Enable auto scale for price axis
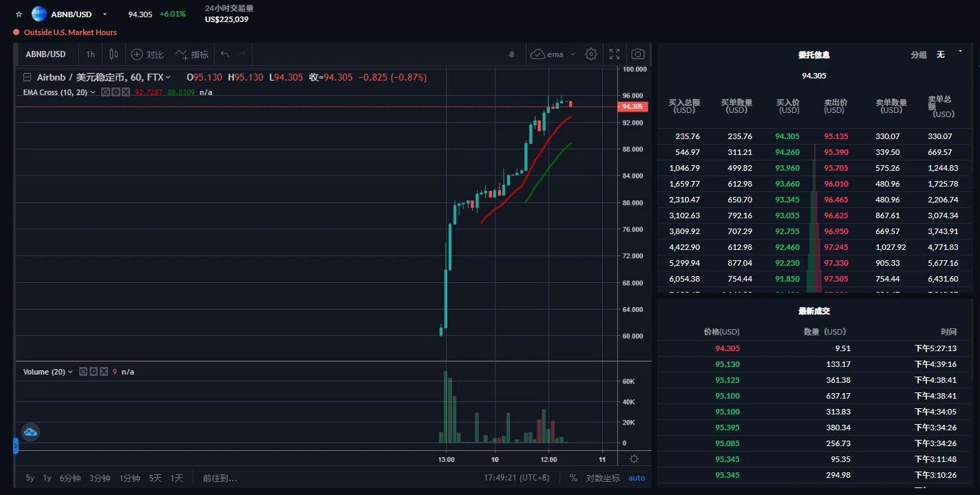Image resolution: width=980 pixels, height=495 pixels. pyautogui.click(x=637, y=478)
